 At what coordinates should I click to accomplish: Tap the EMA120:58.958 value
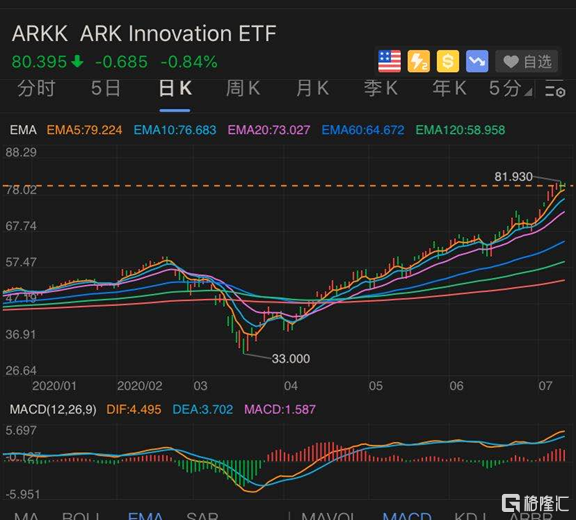coord(460,130)
